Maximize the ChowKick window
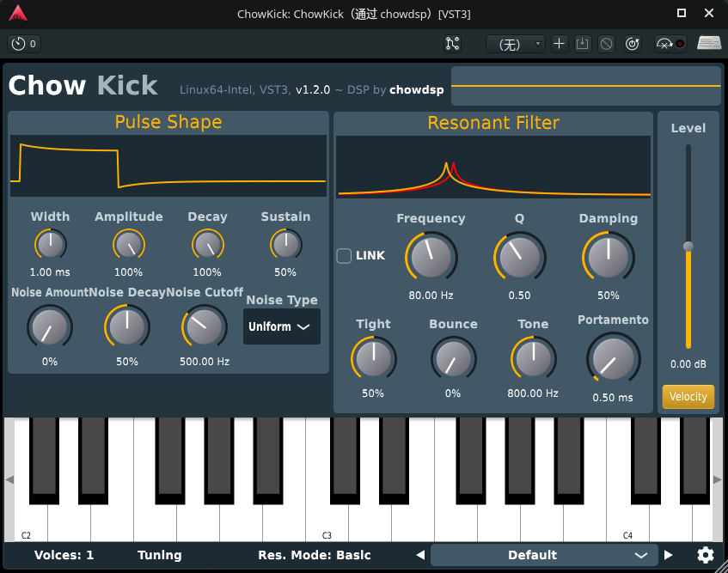The height and width of the screenshot is (573, 728). click(x=682, y=13)
